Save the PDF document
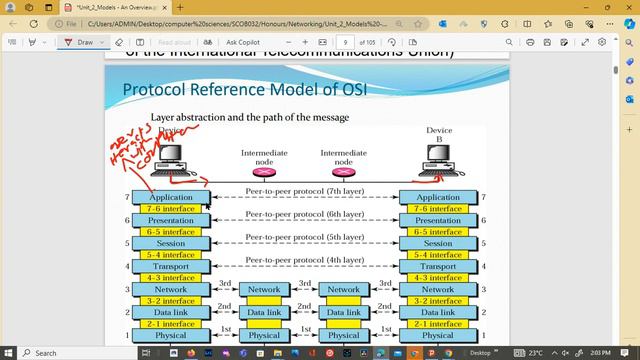This screenshot has width=640, height=360. 547,42
